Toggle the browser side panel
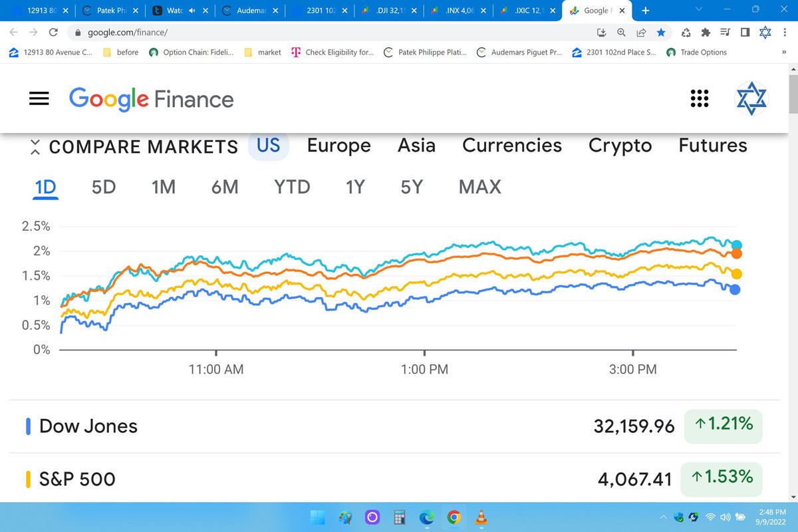 coord(744,32)
